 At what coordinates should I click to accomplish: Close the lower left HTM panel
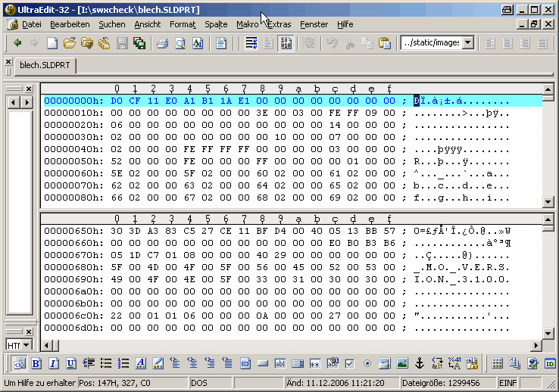coord(29,331)
